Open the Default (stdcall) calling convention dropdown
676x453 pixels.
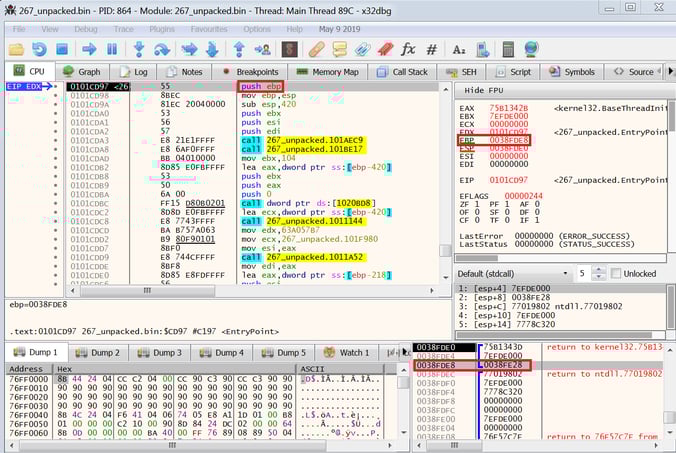pos(515,274)
